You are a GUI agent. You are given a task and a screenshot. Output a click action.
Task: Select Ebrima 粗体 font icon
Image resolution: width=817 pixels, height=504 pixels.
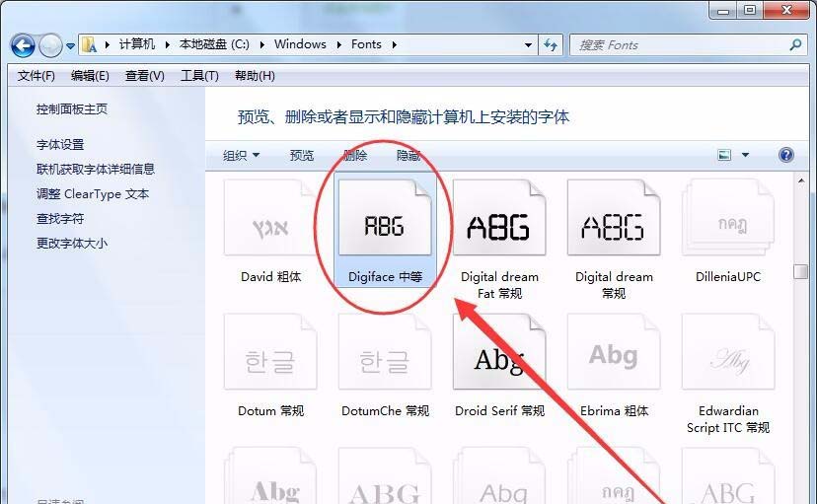[x=614, y=352]
